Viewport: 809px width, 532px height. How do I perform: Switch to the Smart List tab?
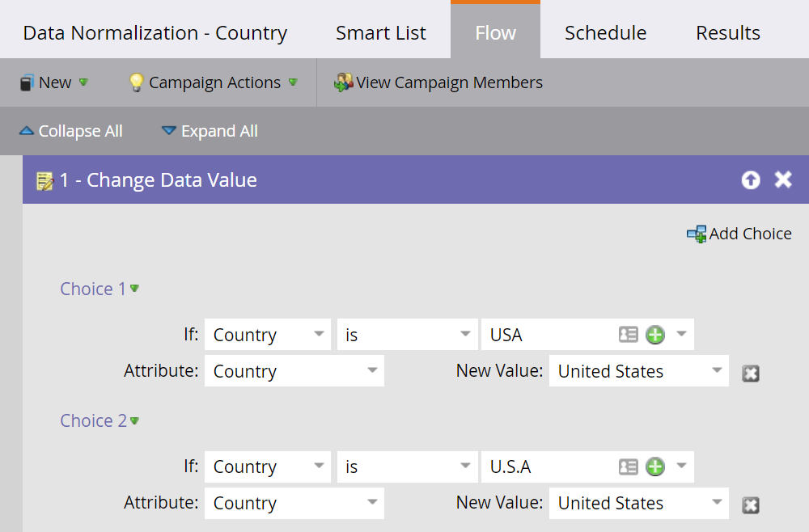click(x=380, y=32)
